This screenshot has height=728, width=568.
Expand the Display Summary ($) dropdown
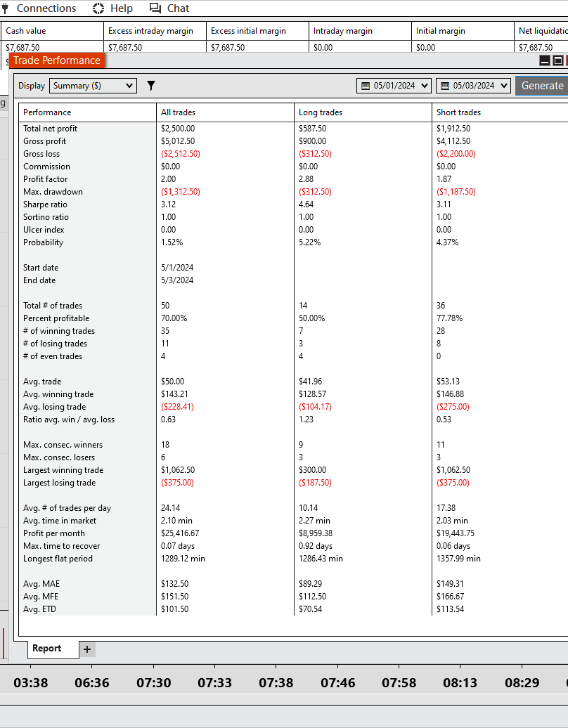point(93,86)
